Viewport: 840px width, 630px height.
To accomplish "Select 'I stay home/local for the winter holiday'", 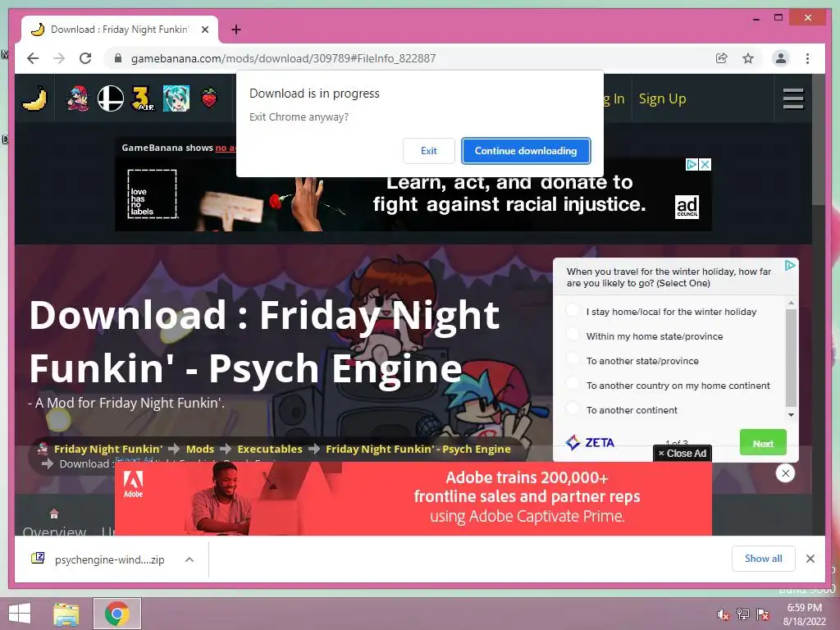I will [573, 309].
